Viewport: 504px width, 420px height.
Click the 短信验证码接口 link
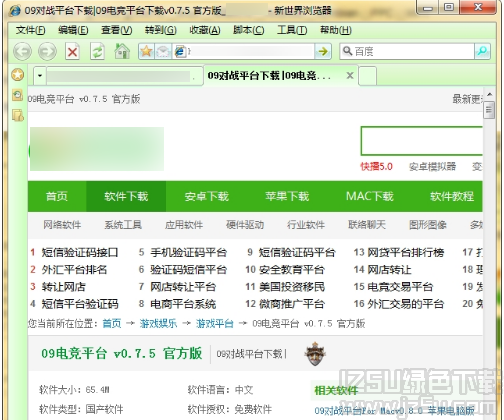coord(80,252)
